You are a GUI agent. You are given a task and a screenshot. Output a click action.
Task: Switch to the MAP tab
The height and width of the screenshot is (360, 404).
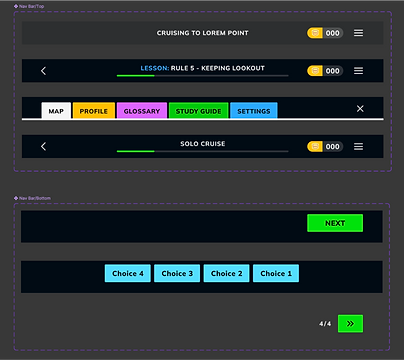click(56, 111)
